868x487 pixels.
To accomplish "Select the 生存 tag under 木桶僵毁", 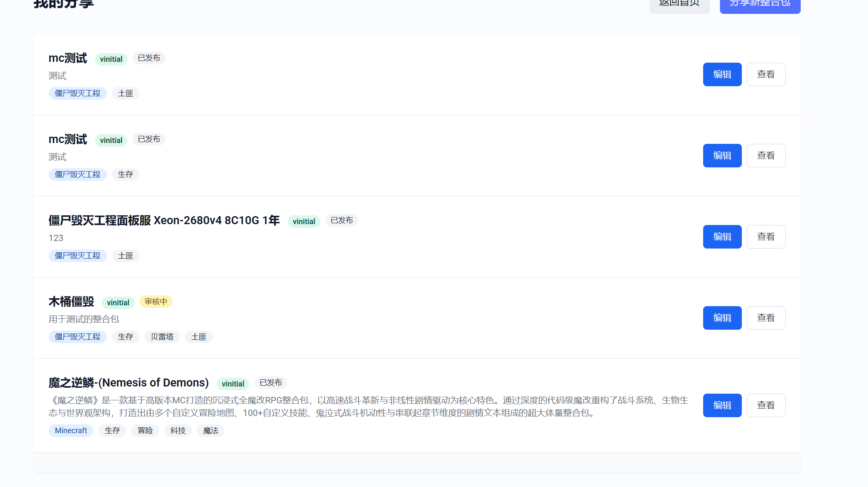I will (126, 337).
